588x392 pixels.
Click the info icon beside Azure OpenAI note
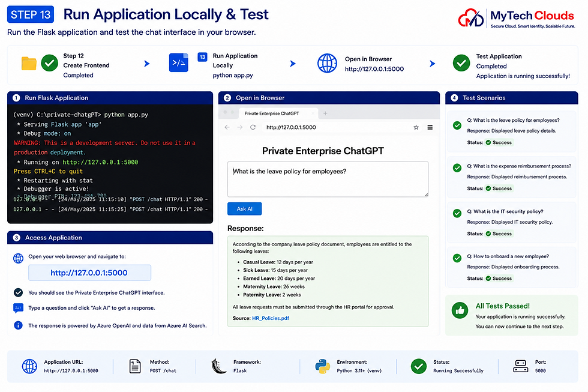(x=18, y=325)
